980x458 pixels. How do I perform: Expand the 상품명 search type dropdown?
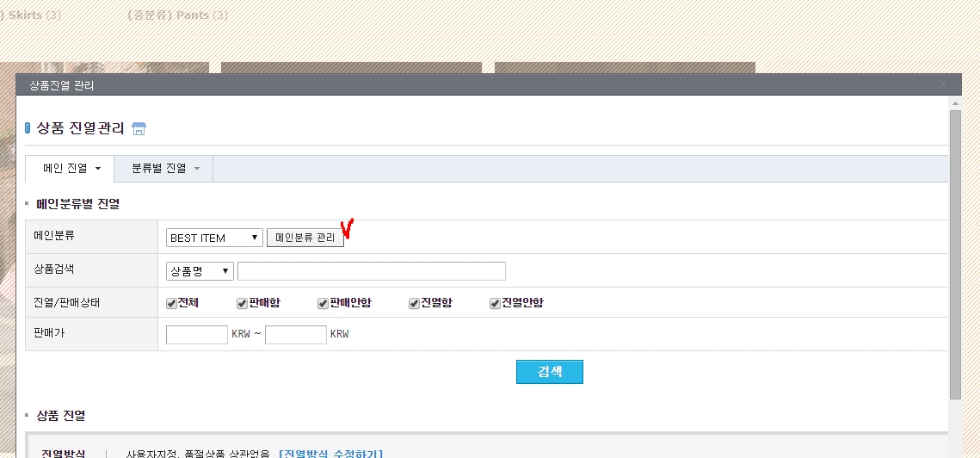200,271
